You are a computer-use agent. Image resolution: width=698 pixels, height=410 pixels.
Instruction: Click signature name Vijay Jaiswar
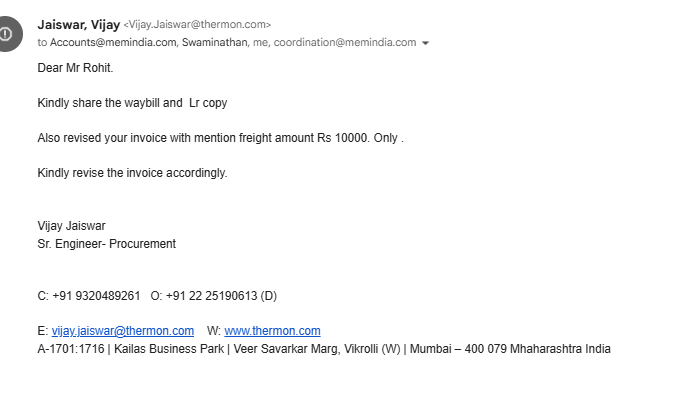tap(71, 226)
